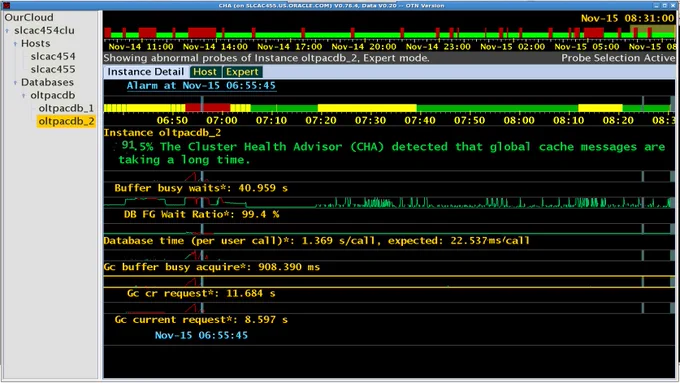
Task: Click the highlighted window at overview timeline end
Action: click(x=653, y=32)
